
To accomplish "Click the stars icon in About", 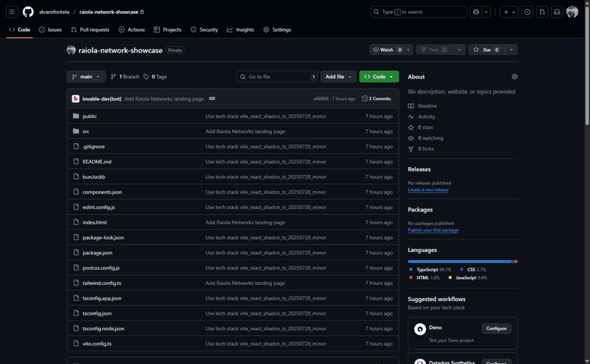I will (x=411, y=127).
